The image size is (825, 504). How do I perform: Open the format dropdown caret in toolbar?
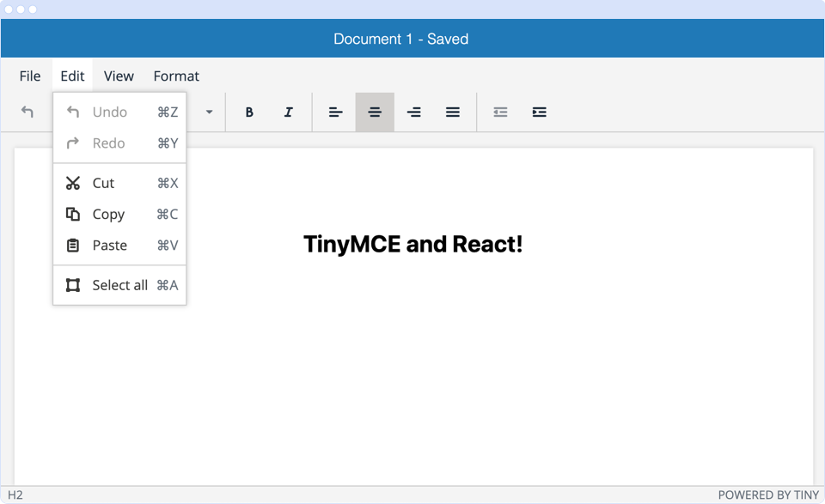[x=209, y=112]
